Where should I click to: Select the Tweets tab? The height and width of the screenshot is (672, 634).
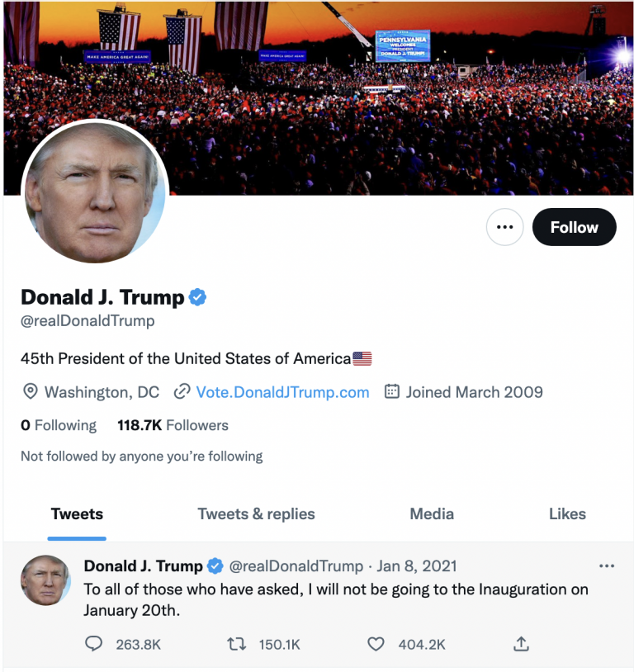(77, 513)
